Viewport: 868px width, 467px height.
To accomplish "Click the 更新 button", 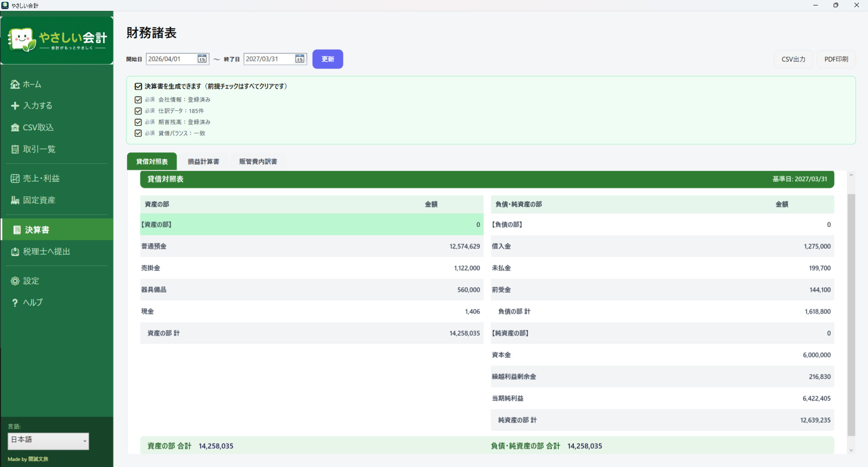I will (328, 59).
